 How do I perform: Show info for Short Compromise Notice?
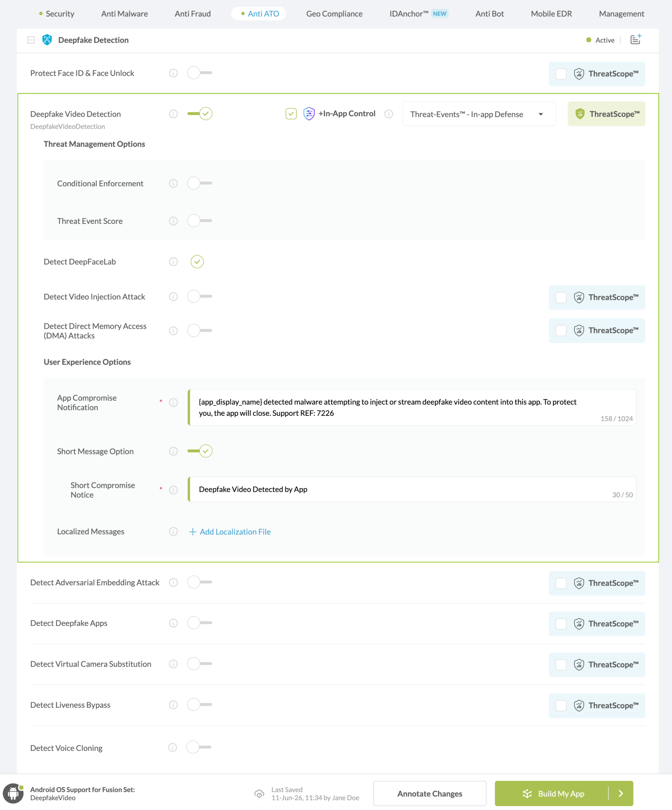(173, 490)
